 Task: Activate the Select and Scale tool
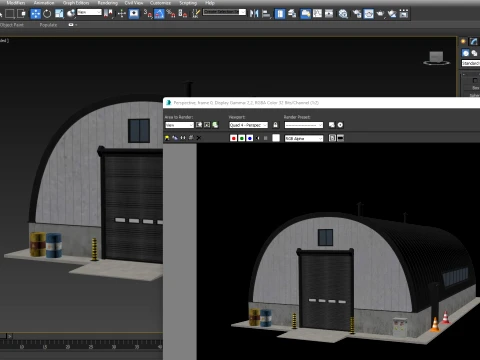[x=59, y=14]
